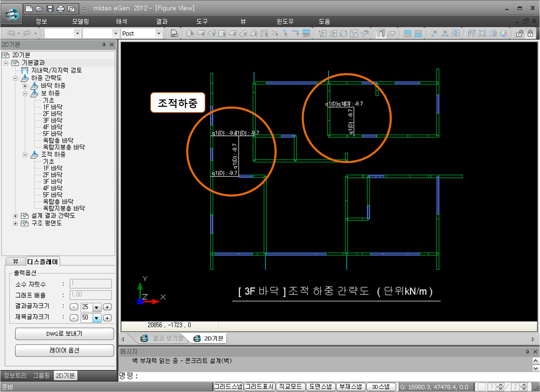Open 제목글자크기 size dropdown showing 50
Screen dimensions: 540x392
(97, 318)
